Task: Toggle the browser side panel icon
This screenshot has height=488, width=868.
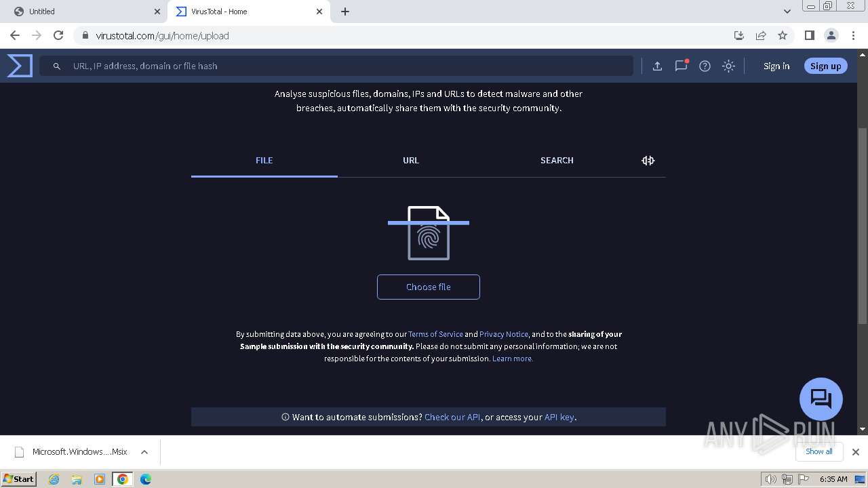Action: (809, 35)
